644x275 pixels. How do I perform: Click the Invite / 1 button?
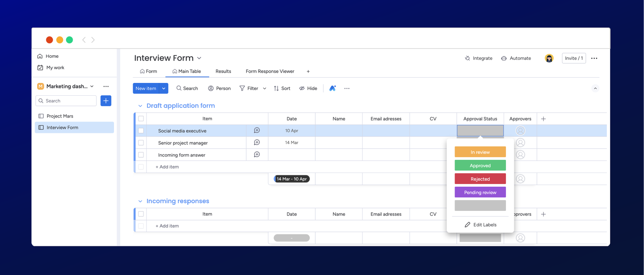coord(574,58)
